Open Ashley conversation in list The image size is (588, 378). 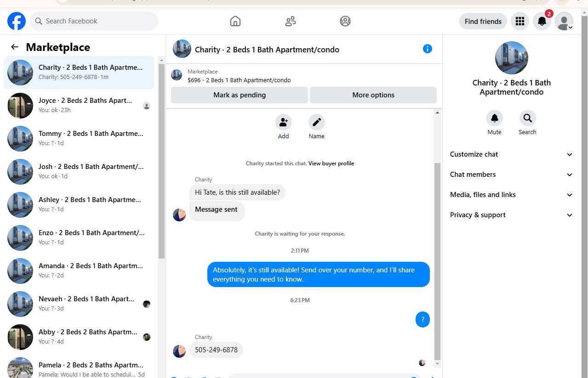[79, 205]
